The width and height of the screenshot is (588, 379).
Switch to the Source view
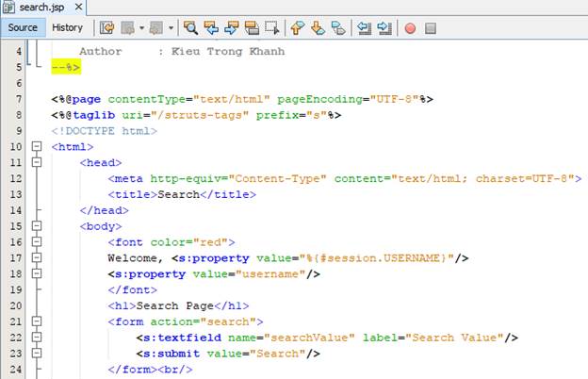tap(23, 27)
